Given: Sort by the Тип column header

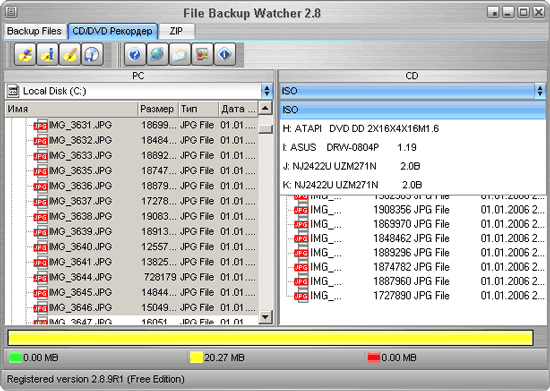Looking at the screenshot, I should point(199,109).
